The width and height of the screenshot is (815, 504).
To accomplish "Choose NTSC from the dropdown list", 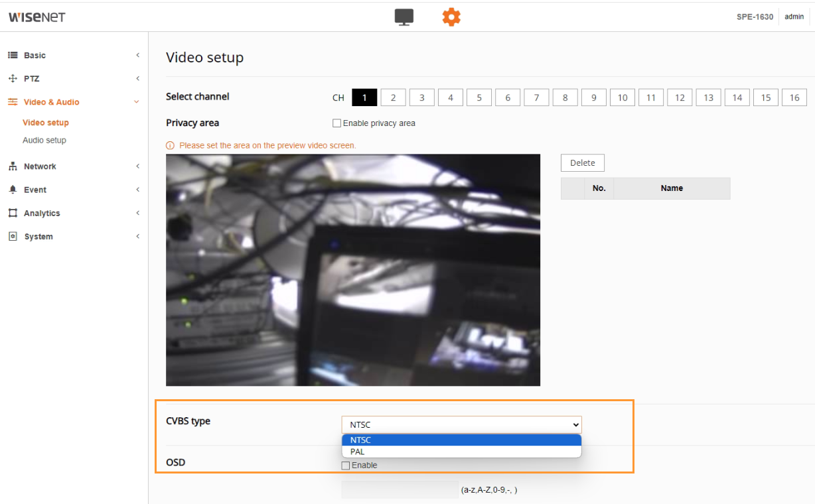I will tap(461, 440).
